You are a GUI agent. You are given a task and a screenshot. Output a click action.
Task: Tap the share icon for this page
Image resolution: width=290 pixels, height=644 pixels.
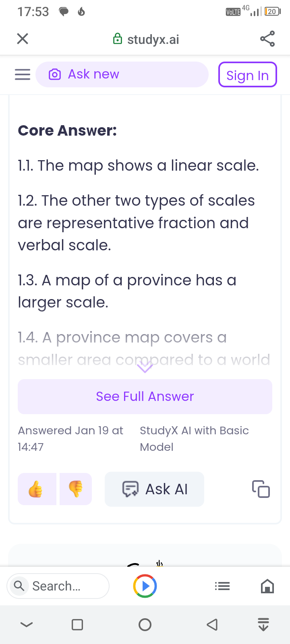tap(267, 39)
